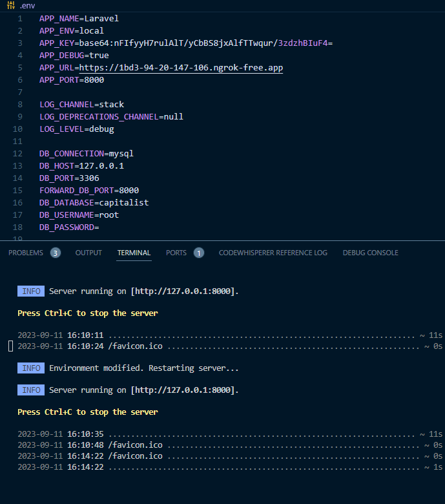
Task: Click the 16:10:35 terminal log entry
Action: point(230,434)
